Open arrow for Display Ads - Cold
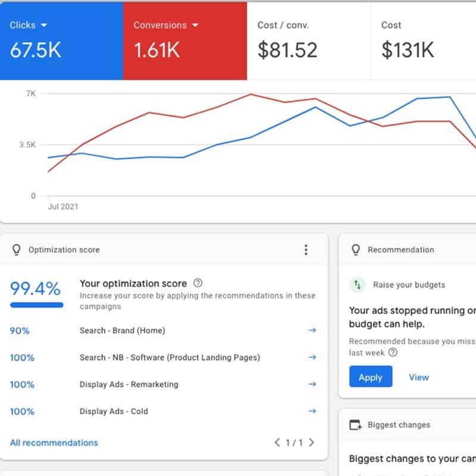The width and height of the screenshot is (476, 476). click(x=312, y=411)
